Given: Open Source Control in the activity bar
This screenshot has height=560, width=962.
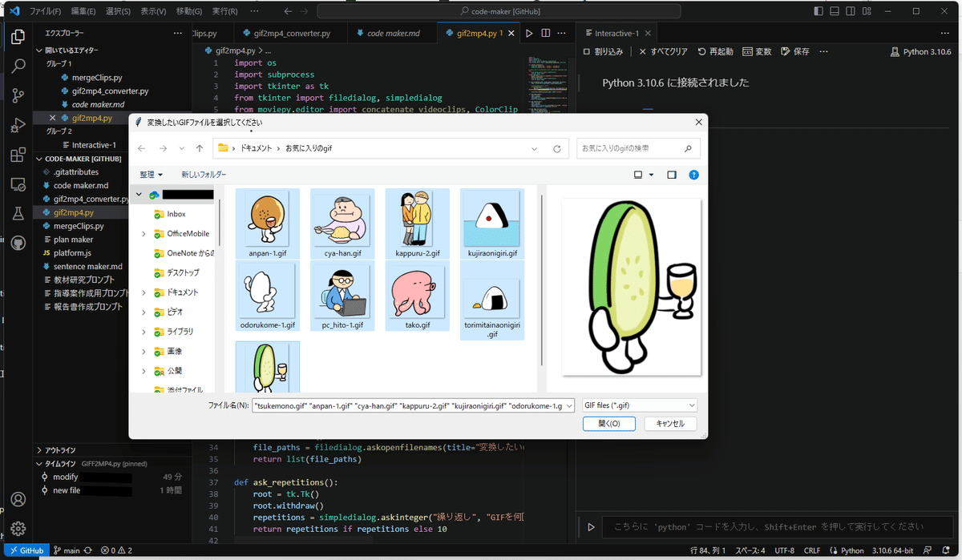Looking at the screenshot, I should 18,96.
